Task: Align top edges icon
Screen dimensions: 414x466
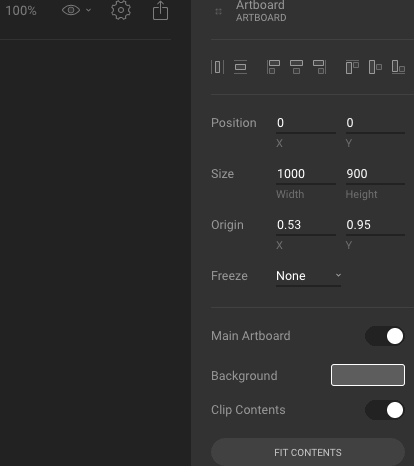Action: (x=352, y=67)
